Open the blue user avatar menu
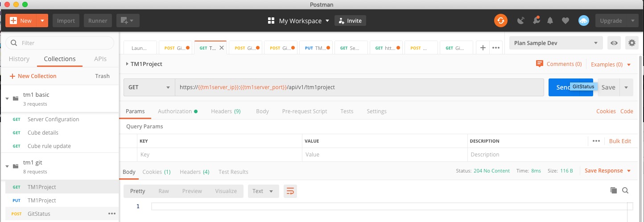Image resolution: width=644 pixels, height=222 pixels. (583, 21)
